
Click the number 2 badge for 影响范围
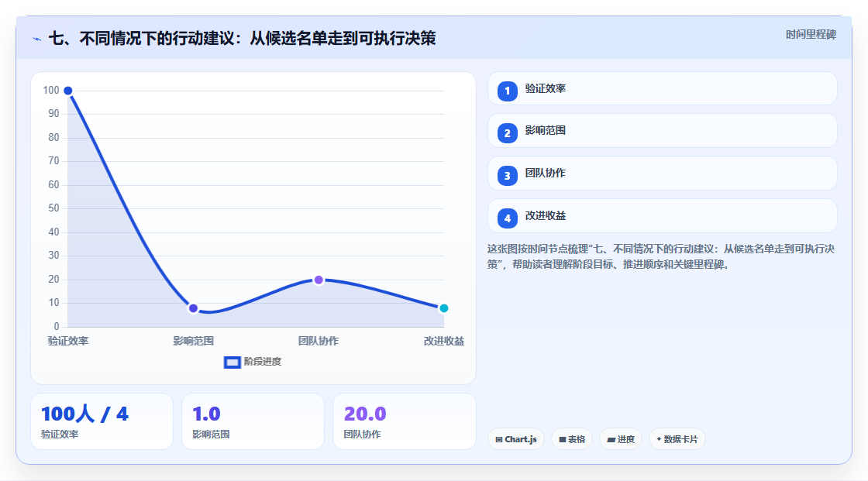507,133
